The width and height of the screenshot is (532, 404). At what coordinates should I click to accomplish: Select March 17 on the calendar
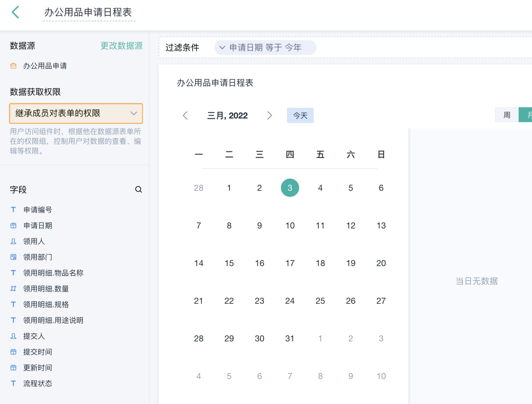coord(290,263)
